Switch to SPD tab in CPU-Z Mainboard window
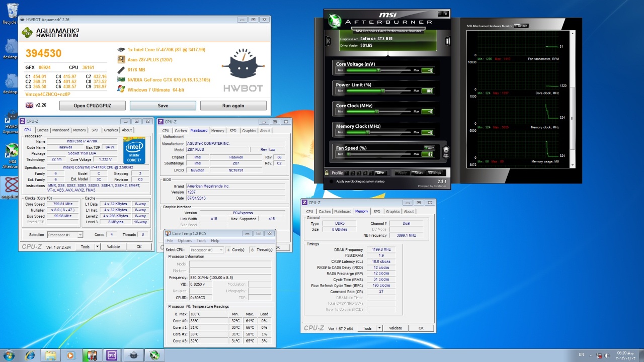Viewport: 644px width, 362px height. pos(233,131)
